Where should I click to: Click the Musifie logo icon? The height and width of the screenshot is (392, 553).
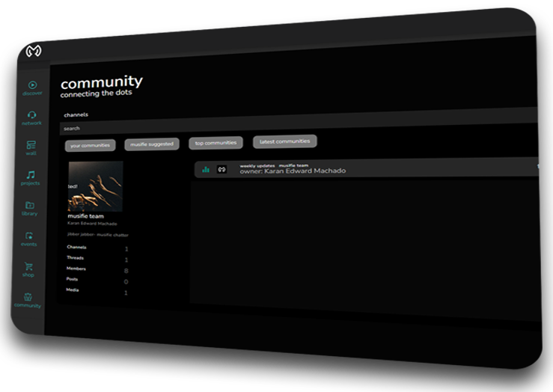pyautogui.click(x=33, y=52)
